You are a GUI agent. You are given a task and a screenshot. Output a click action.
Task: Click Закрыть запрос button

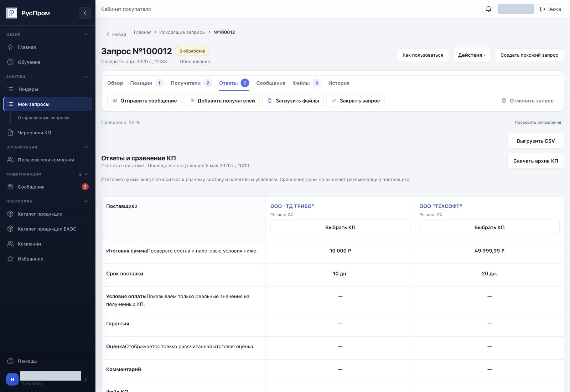(356, 100)
